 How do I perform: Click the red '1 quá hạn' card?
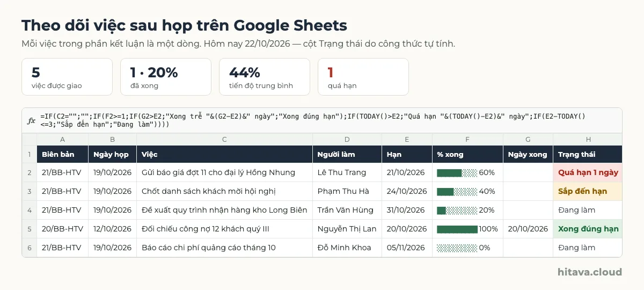point(363,77)
